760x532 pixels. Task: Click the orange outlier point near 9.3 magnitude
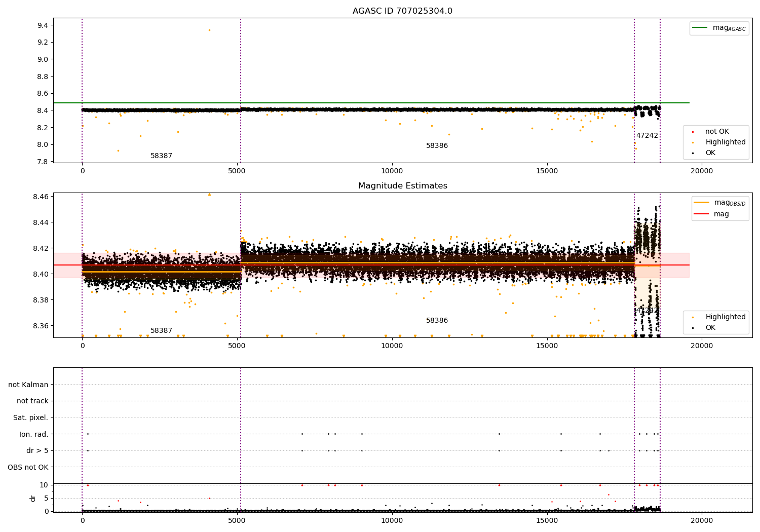(209, 30)
